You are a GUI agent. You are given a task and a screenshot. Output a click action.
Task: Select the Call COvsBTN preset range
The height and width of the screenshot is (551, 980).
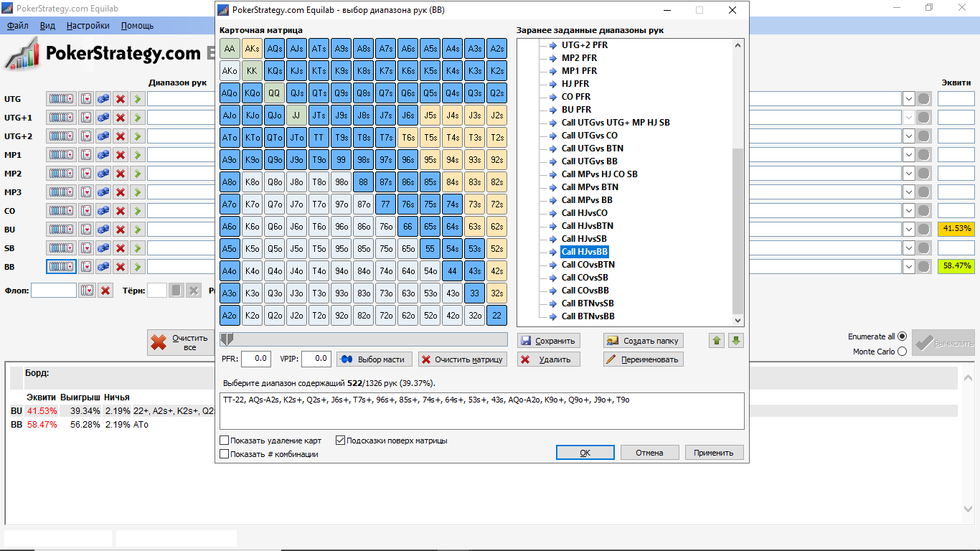(x=588, y=265)
